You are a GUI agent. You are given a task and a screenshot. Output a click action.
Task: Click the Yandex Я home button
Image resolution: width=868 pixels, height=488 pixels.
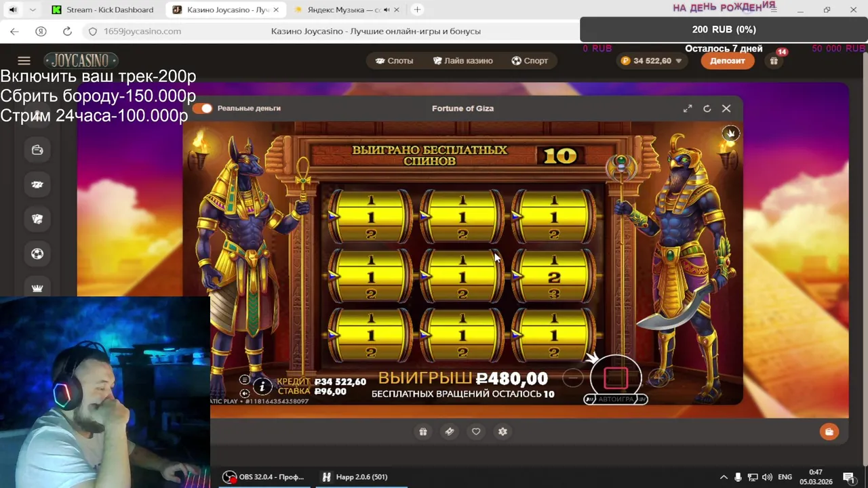tap(41, 31)
